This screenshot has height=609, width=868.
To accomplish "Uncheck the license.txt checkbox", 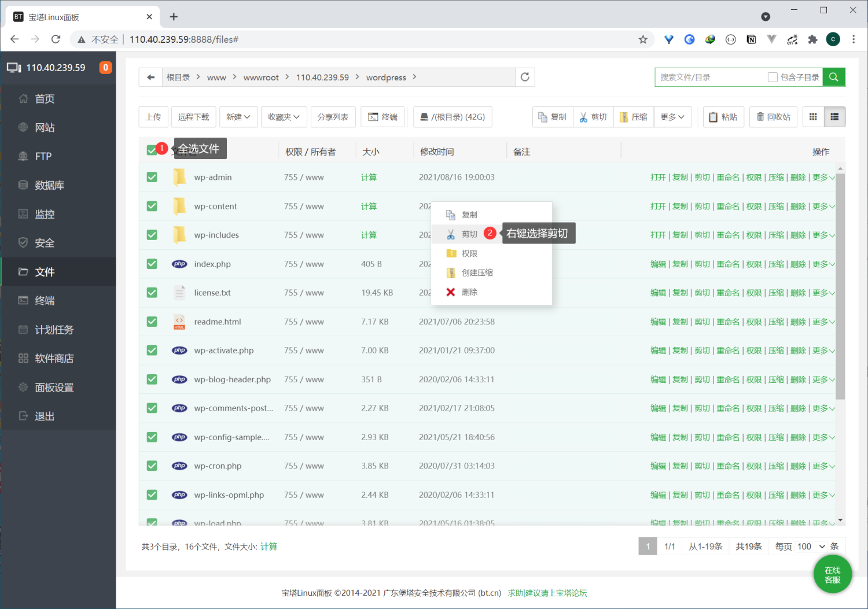I will (x=152, y=293).
